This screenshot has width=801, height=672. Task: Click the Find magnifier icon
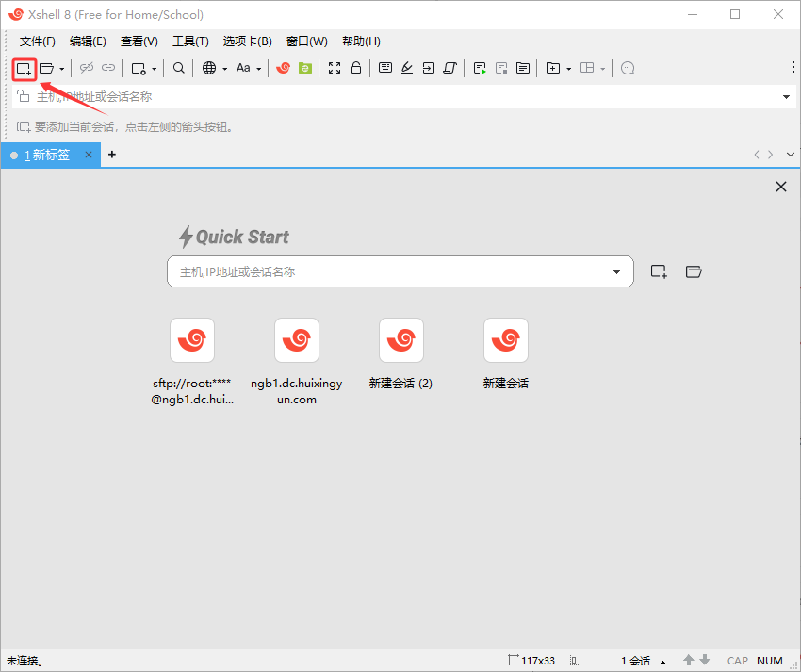click(178, 68)
